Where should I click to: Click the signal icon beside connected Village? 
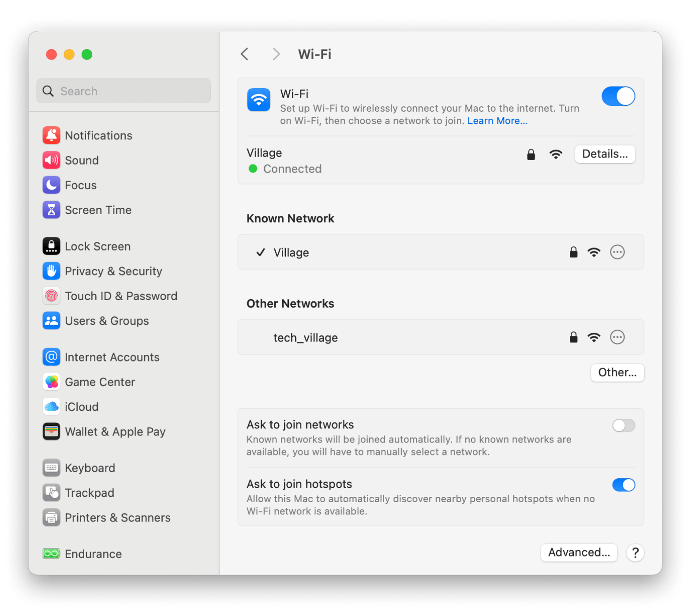coord(556,154)
